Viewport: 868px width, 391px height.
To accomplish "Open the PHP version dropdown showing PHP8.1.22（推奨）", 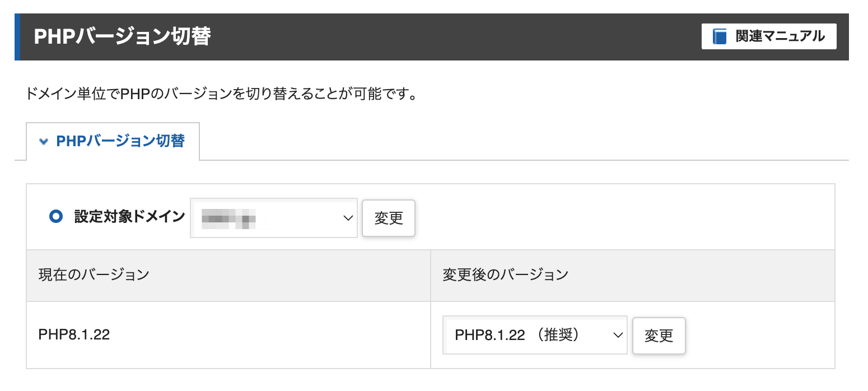I will [535, 335].
